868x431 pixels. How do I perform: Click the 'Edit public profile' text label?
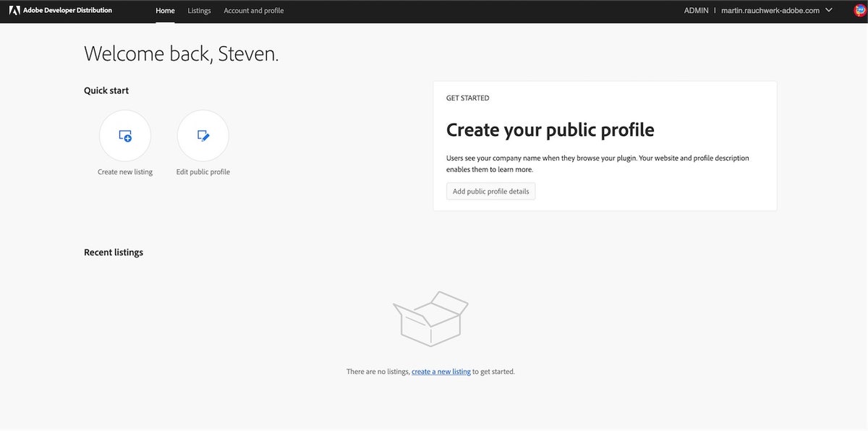click(203, 172)
